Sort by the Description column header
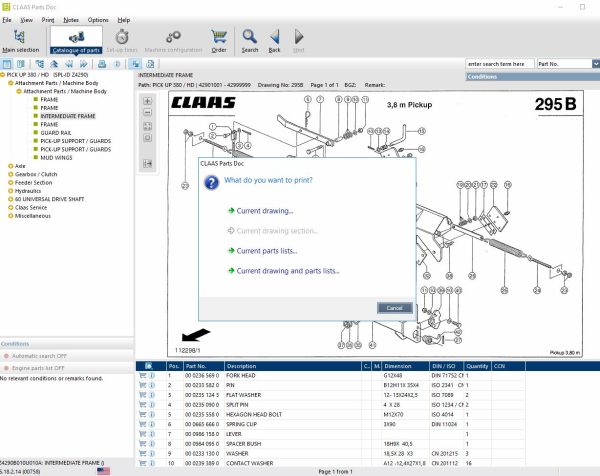 tap(293, 366)
